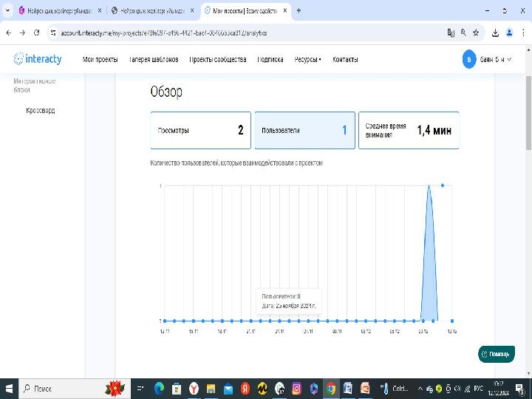The width and height of the screenshot is (532, 399).
Task: Click the last data point on the chart
Action: click(x=452, y=321)
